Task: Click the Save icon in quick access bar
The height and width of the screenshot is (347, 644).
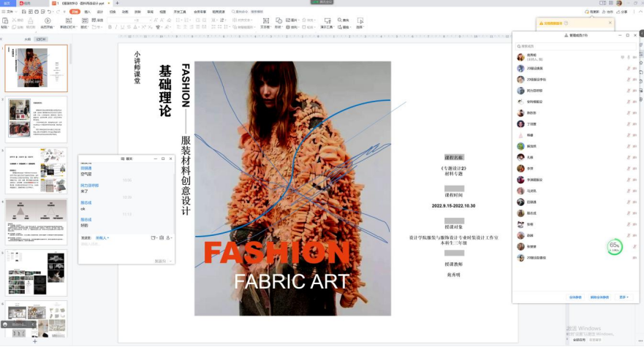Action: (24, 12)
